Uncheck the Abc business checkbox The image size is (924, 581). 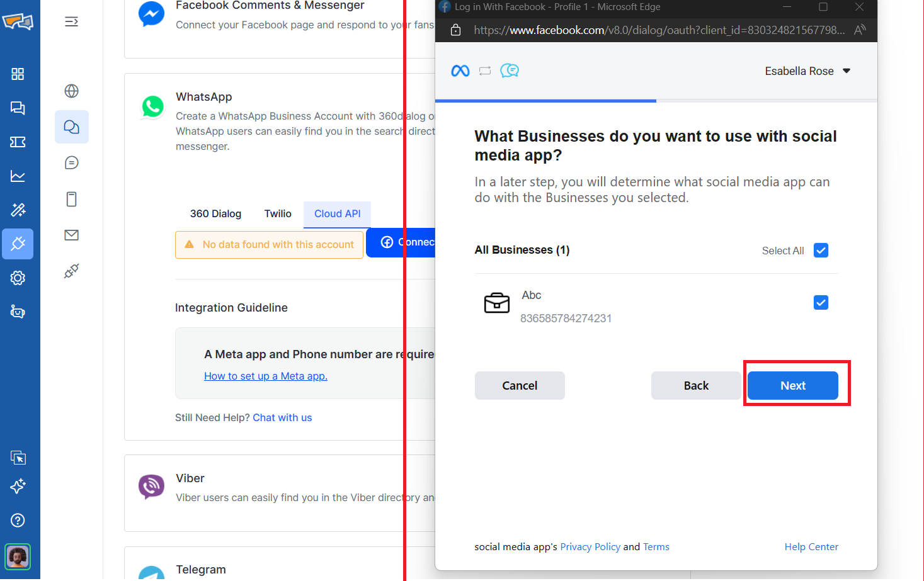[821, 303]
